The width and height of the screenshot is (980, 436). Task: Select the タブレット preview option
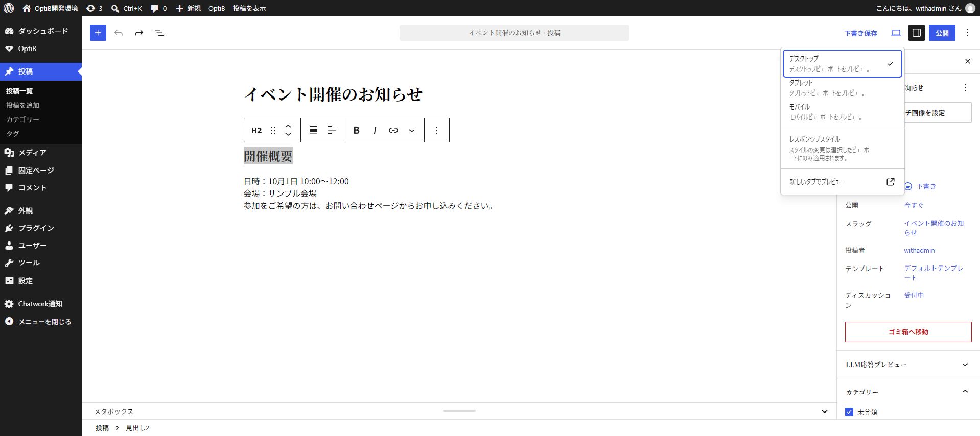842,88
